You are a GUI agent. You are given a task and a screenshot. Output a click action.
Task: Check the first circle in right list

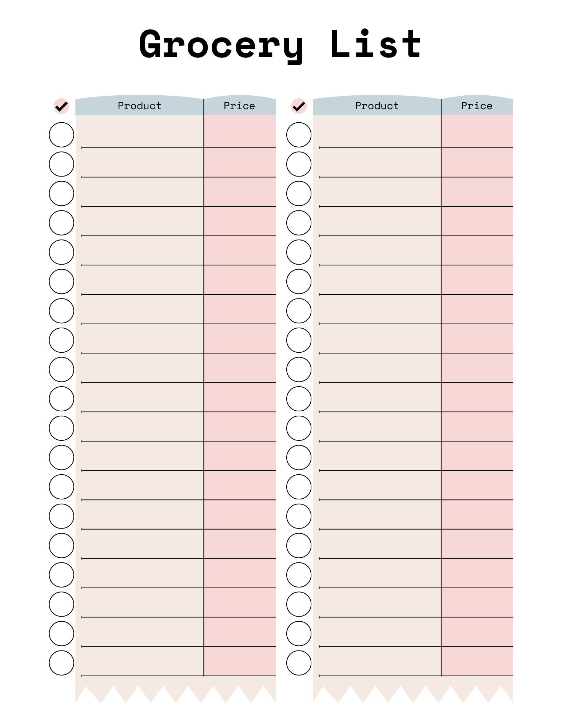tap(299, 135)
